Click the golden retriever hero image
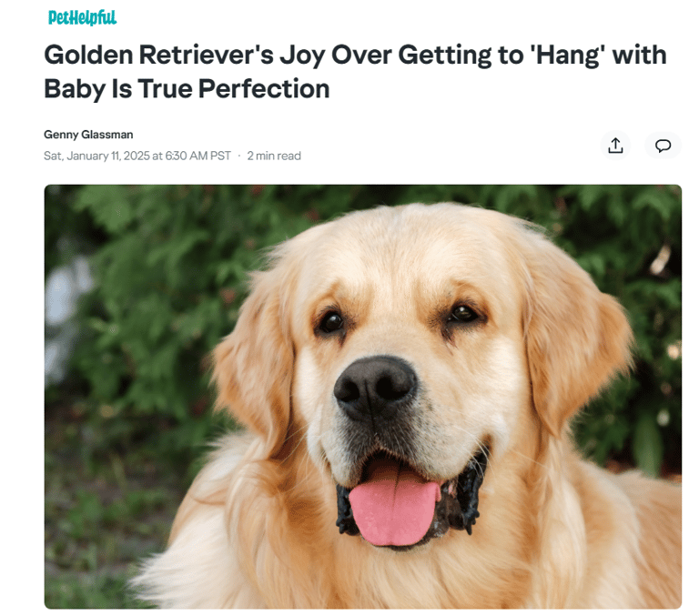This screenshot has height=616, width=699. coord(363,396)
